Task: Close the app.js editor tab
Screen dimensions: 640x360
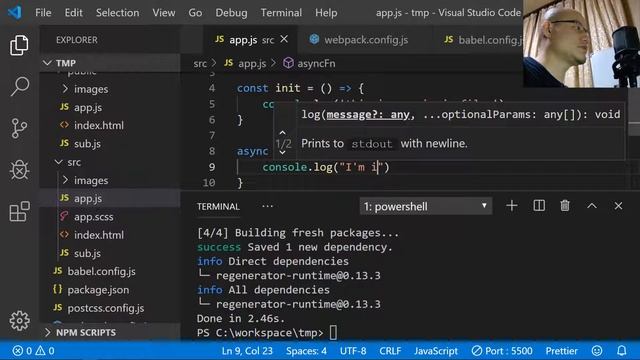Action: [284, 39]
